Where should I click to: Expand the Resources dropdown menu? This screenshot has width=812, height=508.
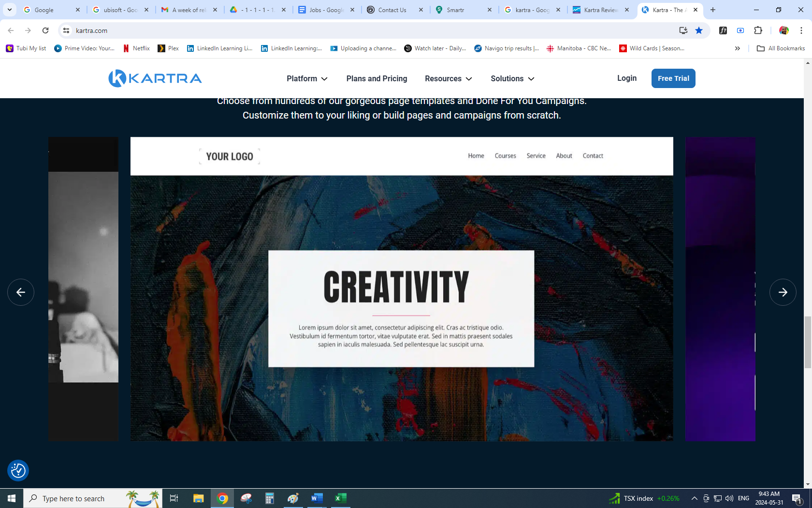pos(448,78)
